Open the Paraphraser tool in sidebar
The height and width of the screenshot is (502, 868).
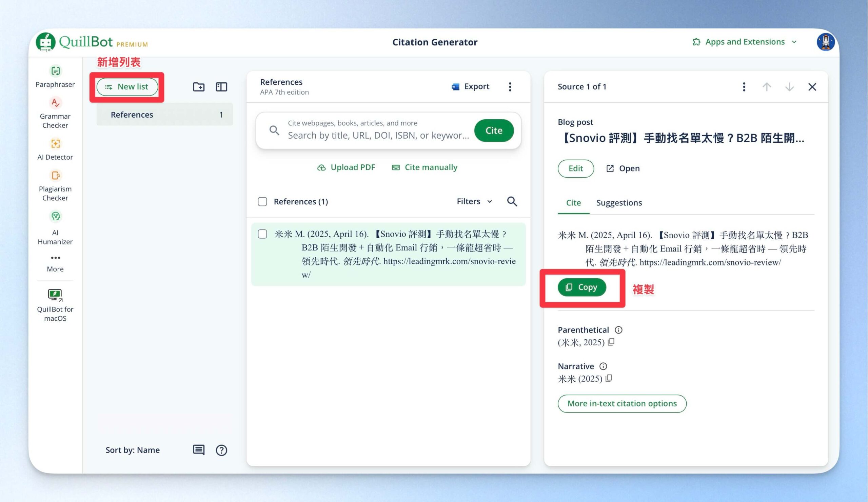click(55, 77)
